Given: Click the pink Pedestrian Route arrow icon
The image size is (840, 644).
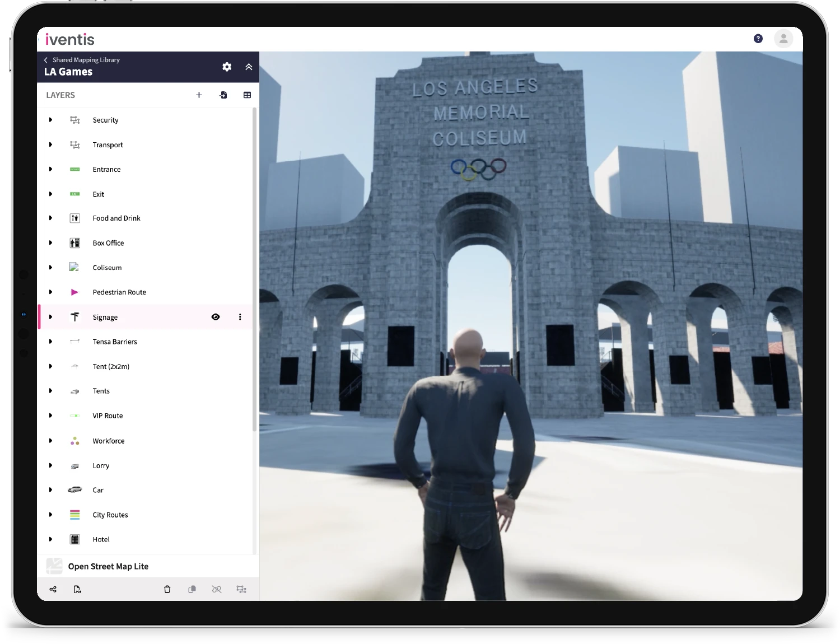Looking at the screenshot, I should tap(74, 292).
